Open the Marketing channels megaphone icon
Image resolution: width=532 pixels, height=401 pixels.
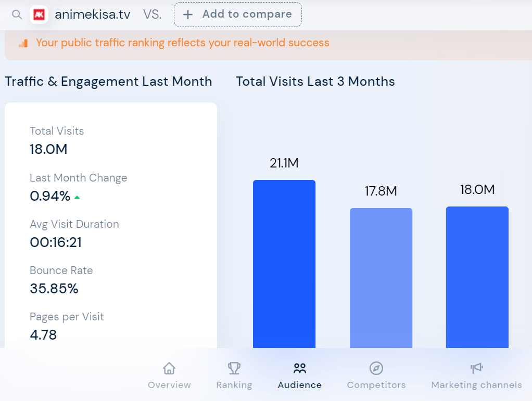pos(476,368)
